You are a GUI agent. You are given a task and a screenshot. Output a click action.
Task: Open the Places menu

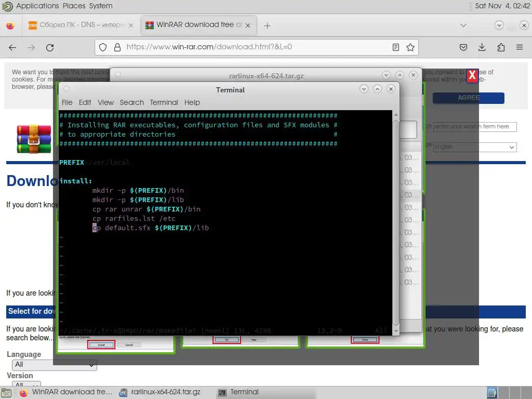(74, 6)
